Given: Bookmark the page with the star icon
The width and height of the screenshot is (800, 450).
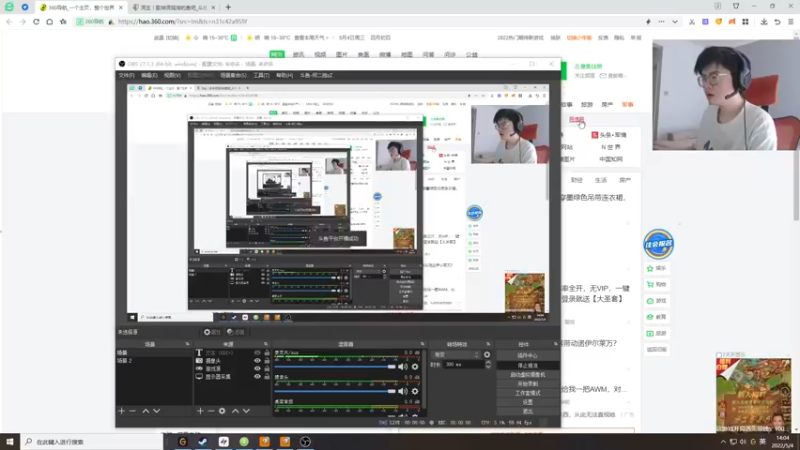Looking at the screenshot, I should pos(63,21).
